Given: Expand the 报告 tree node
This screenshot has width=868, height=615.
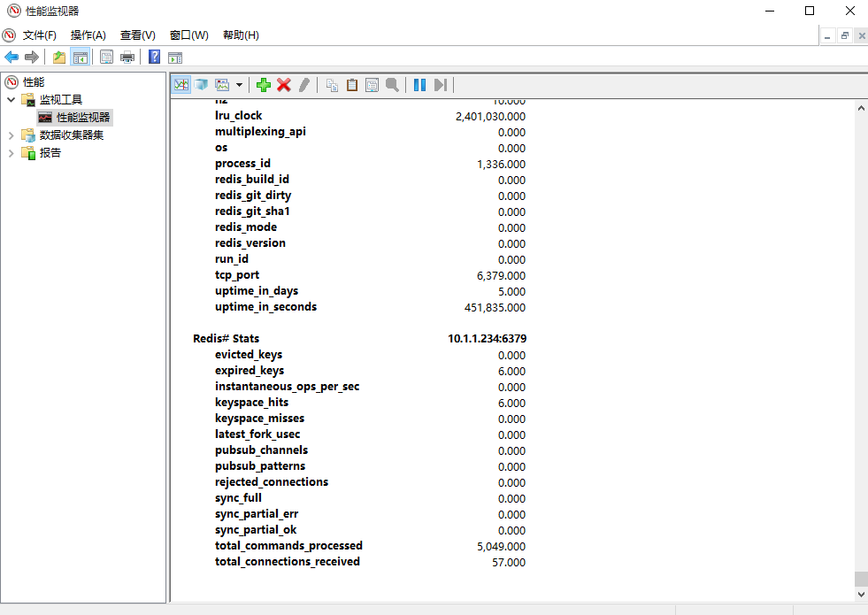Looking at the screenshot, I should tap(12, 153).
